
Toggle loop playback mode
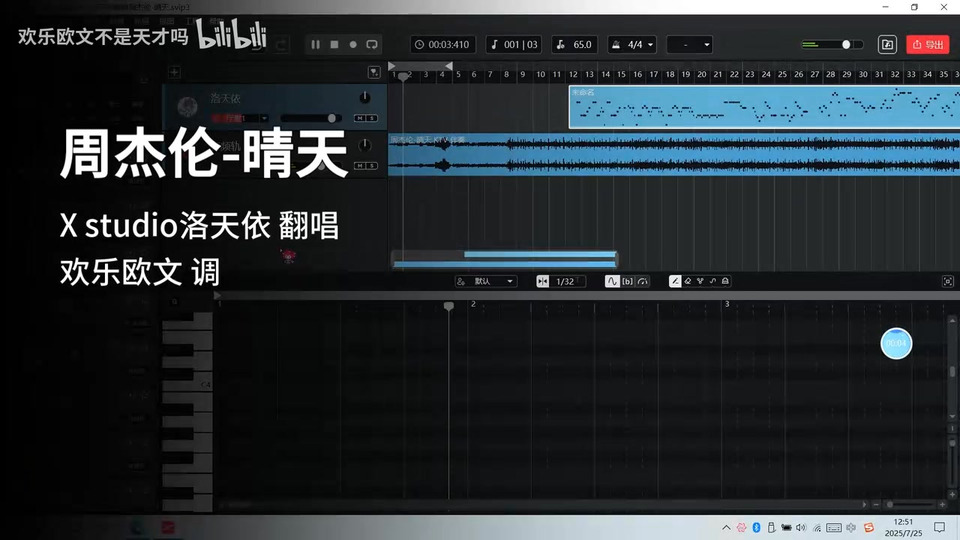[372, 45]
